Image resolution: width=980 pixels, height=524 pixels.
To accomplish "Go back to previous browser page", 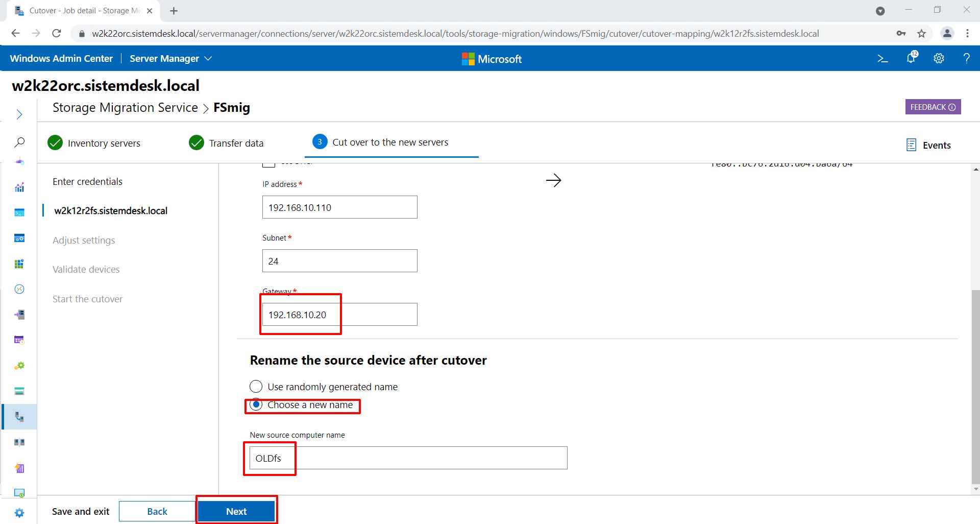I will [x=15, y=34].
